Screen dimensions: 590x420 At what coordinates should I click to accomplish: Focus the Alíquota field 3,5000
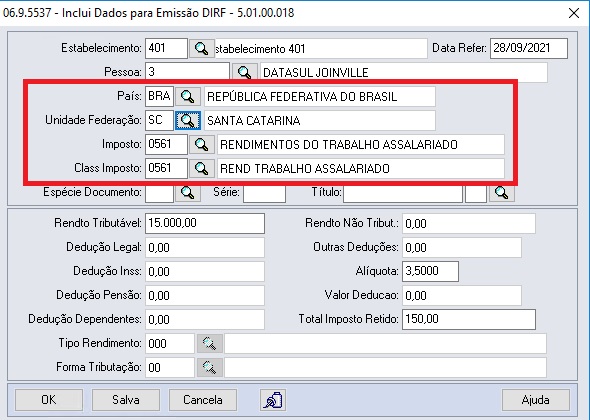(430, 271)
